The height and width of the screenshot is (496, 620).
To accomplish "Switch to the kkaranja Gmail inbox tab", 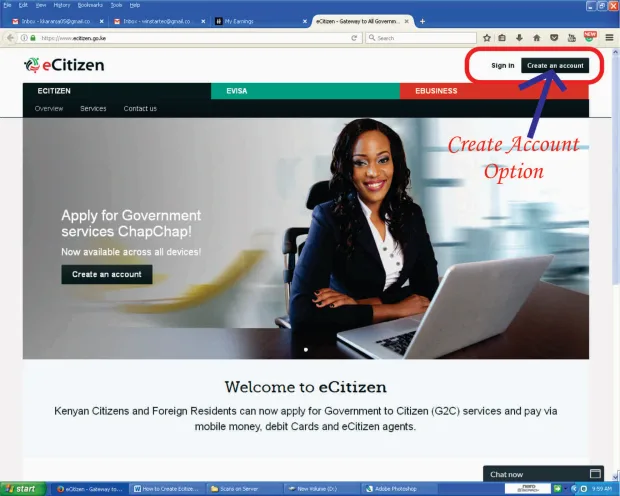I will coord(55,21).
